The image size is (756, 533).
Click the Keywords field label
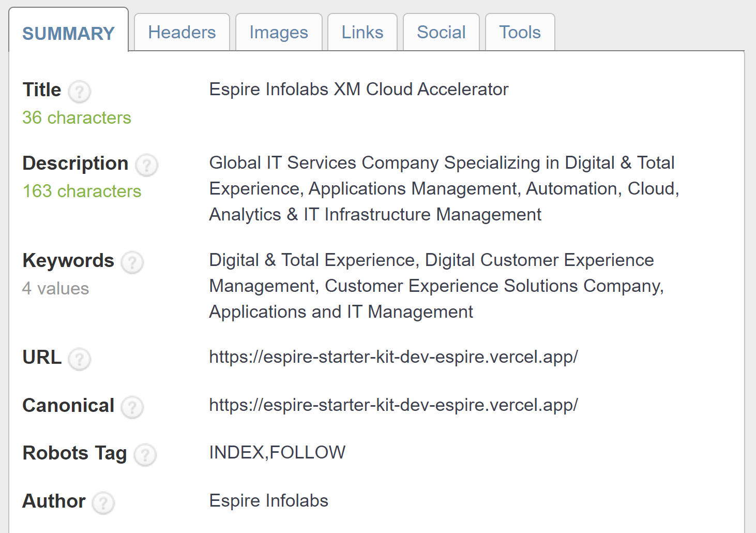[x=68, y=260]
